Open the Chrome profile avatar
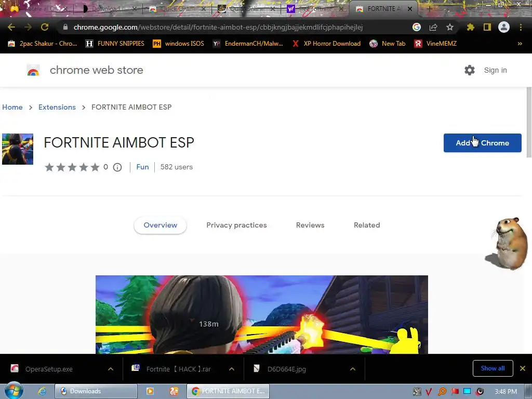Image resolution: width=532 pixels, height=399 pixels. click(x=504, y=27)
